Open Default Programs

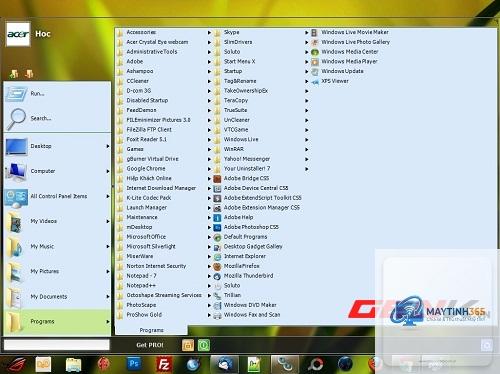[240, 237]
